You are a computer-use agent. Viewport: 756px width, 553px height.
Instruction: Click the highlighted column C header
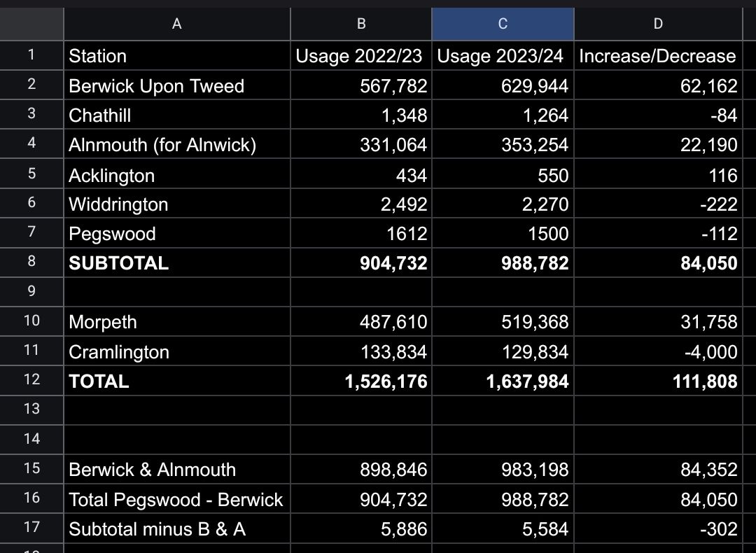(x=503, y=24)
